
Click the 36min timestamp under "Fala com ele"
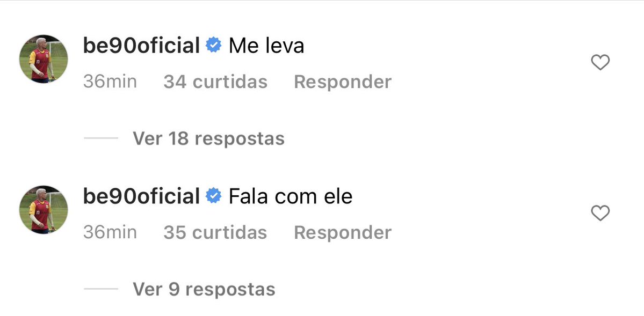click(x=110, y=232)
